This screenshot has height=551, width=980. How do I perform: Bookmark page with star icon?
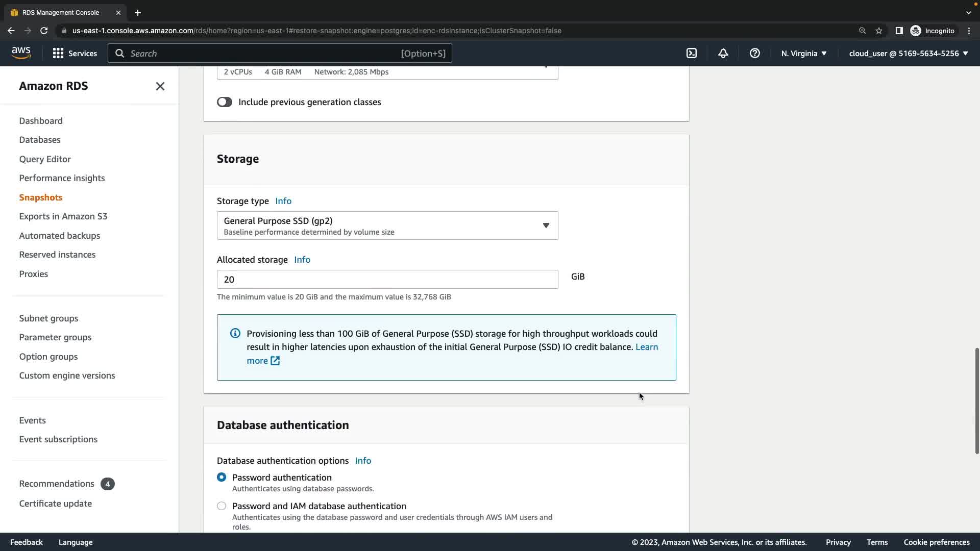pos(878,31)
